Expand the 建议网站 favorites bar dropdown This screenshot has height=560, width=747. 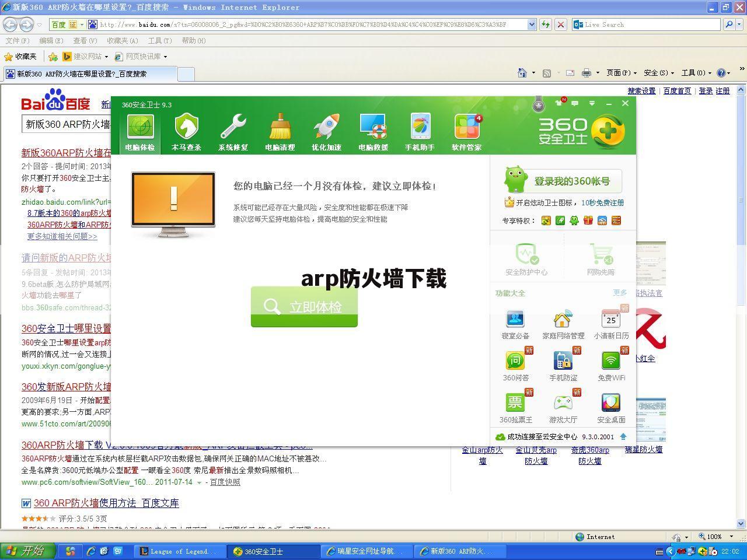[106, 57]
